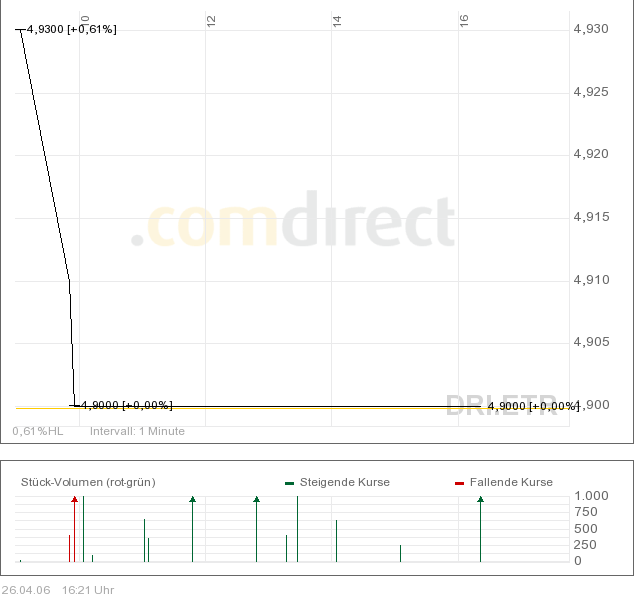Click the comdirect watermark logo
Viewport: 634px width, 597px height.
[x=293, y=222]
